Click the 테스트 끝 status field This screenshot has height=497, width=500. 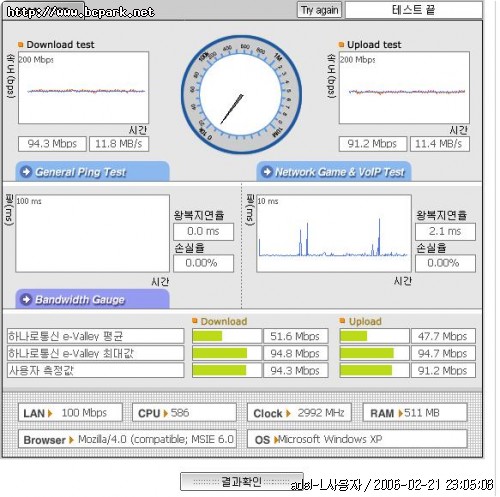tap(414, 10)
